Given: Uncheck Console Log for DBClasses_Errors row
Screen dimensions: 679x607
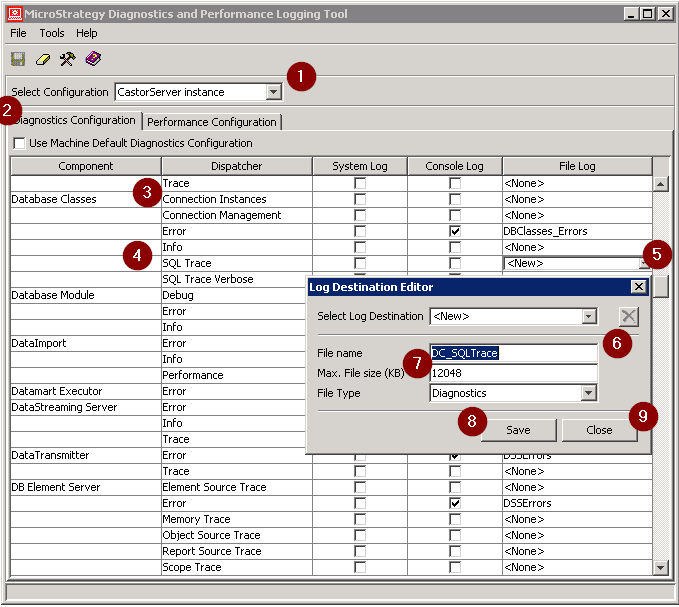Looking at the screenshot, I should (455, 231).
